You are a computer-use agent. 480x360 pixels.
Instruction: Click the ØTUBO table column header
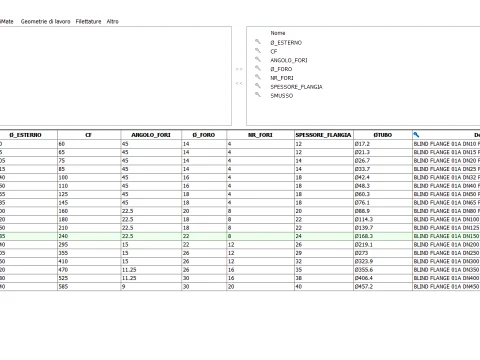click(383, 135)
